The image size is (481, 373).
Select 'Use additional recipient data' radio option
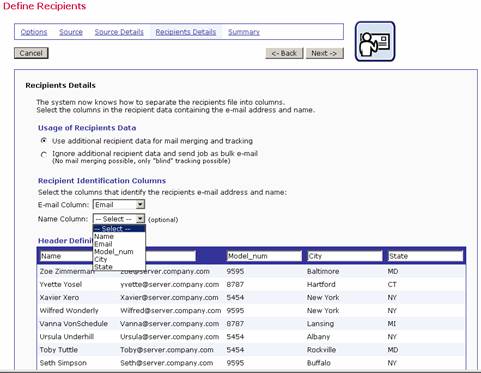coord(44,141)
